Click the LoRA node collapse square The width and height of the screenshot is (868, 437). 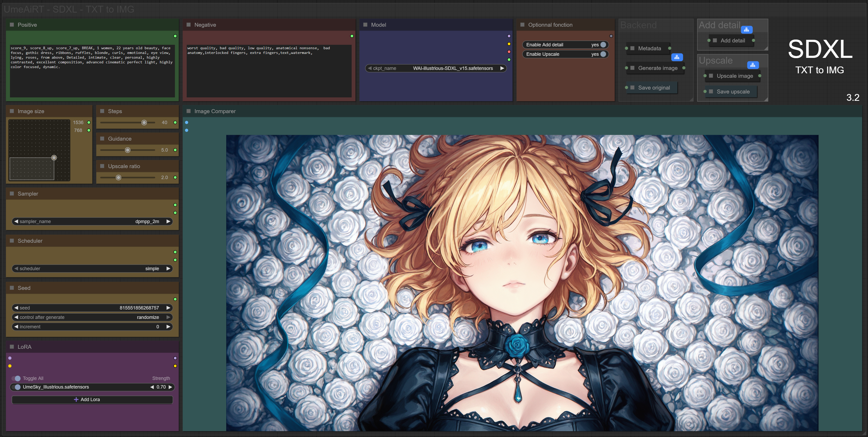(12, 347)
